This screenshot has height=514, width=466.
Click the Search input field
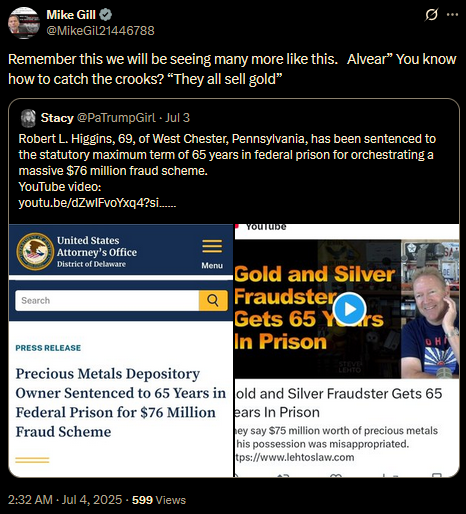click(x=107, y=300)
